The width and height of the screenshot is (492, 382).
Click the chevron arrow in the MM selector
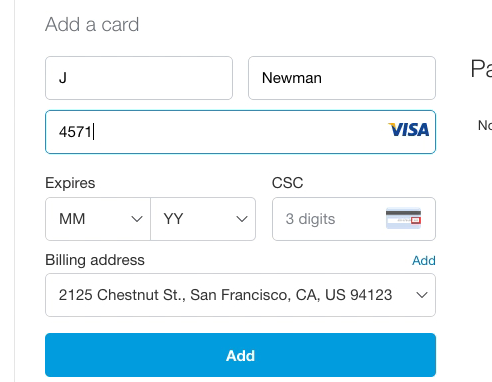tap(137, 219)
